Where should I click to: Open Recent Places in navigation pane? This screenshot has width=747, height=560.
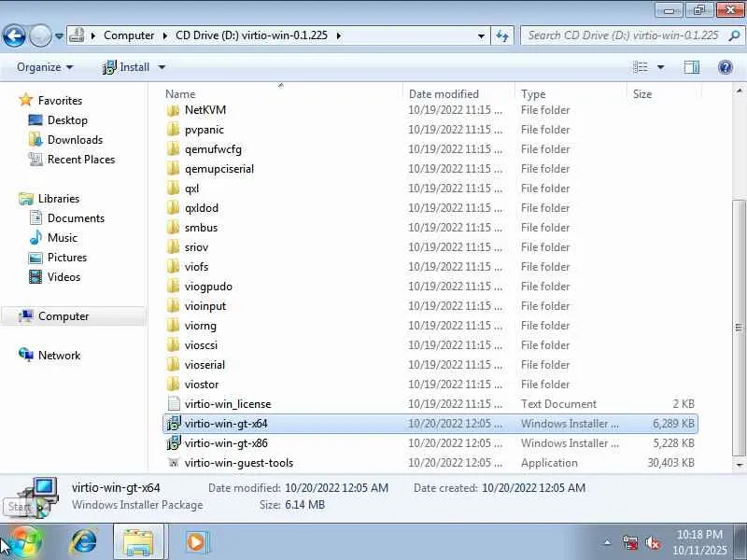click(81, 159)
